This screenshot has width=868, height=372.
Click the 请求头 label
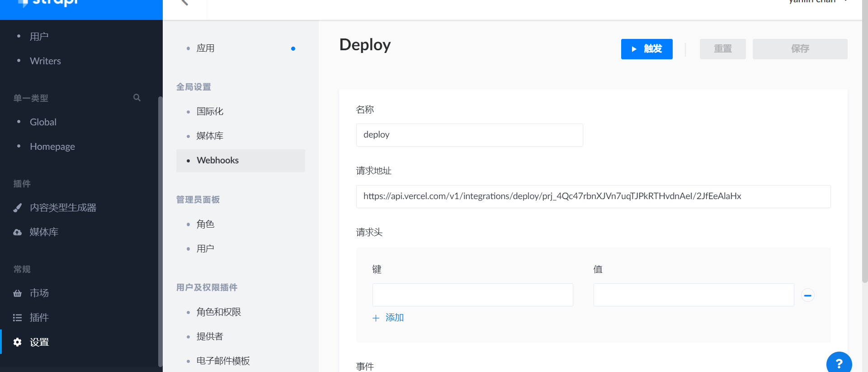[x=369, y=232]
